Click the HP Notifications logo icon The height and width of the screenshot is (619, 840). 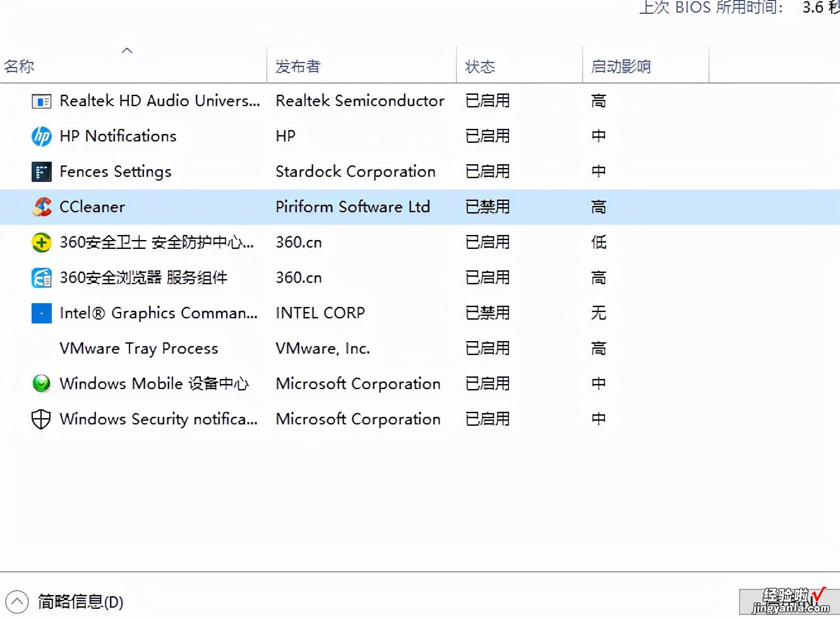point(41,136)
